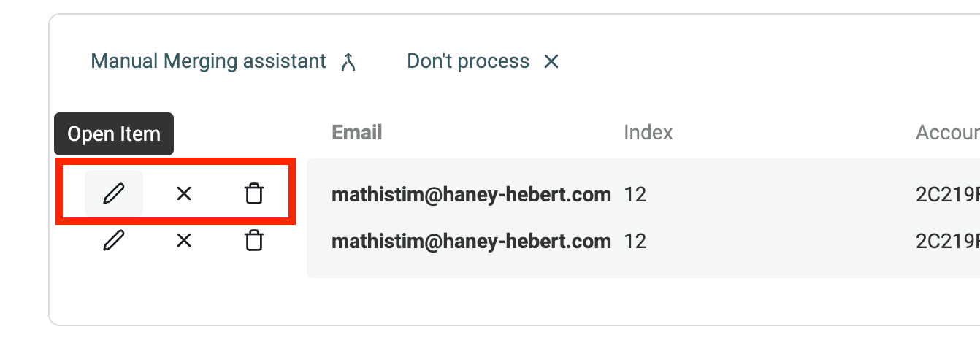Open the first row item with pencil icon
This screenshot has height=343, width=980.
click(114, 193)
